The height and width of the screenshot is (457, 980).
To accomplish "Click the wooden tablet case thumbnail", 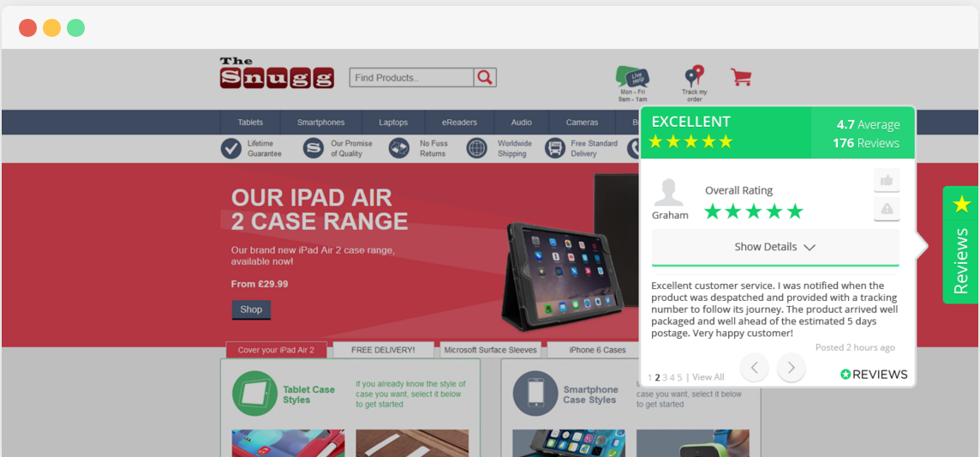I will (412, 443).
